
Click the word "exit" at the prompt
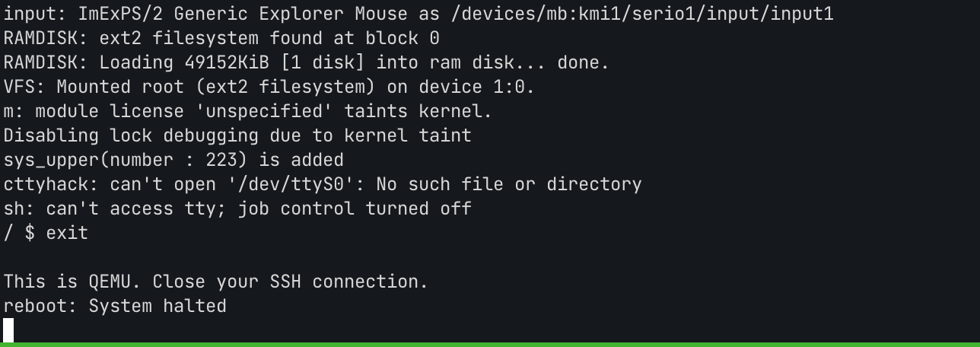pyautogui.click(x=67, y=233)
